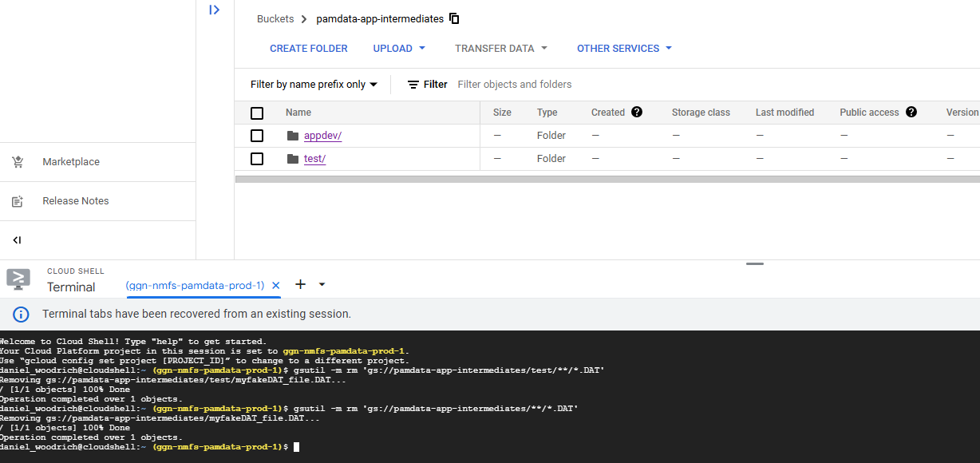Close the ggn-nmfs-pamdata-prod-1 terminal tab
980x463 pixels.
click(x=276, y=285)
